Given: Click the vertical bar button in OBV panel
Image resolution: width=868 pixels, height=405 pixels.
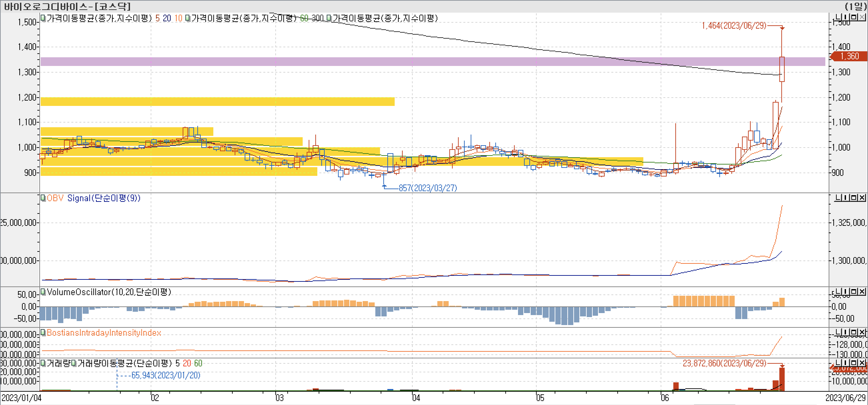Looking at the screenshot, I should tap(846, 198).
